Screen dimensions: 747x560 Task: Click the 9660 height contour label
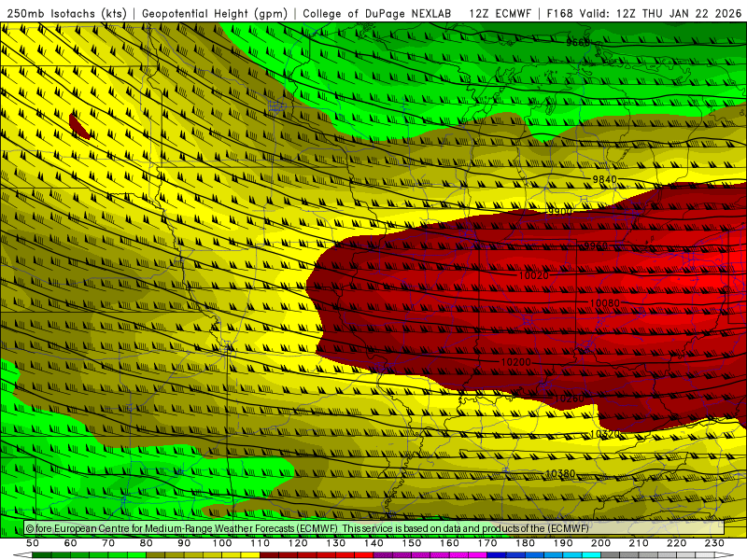coord(578,42)
